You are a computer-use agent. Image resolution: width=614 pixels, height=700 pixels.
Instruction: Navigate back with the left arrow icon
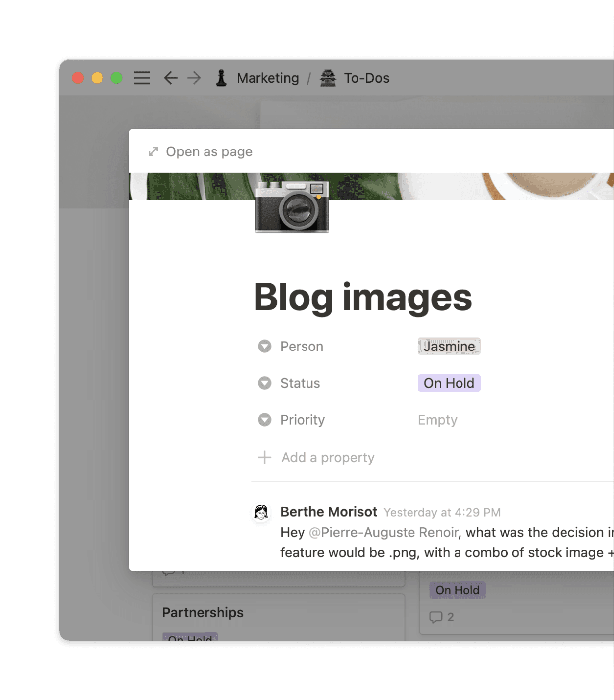pos(170,78)
